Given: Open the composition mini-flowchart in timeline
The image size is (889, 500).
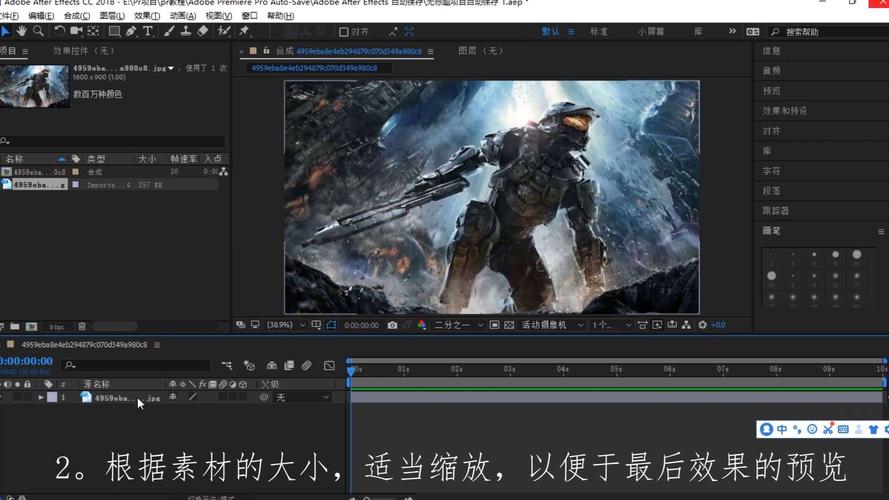Looking at the screenshot, I should (x=227, y=366).
